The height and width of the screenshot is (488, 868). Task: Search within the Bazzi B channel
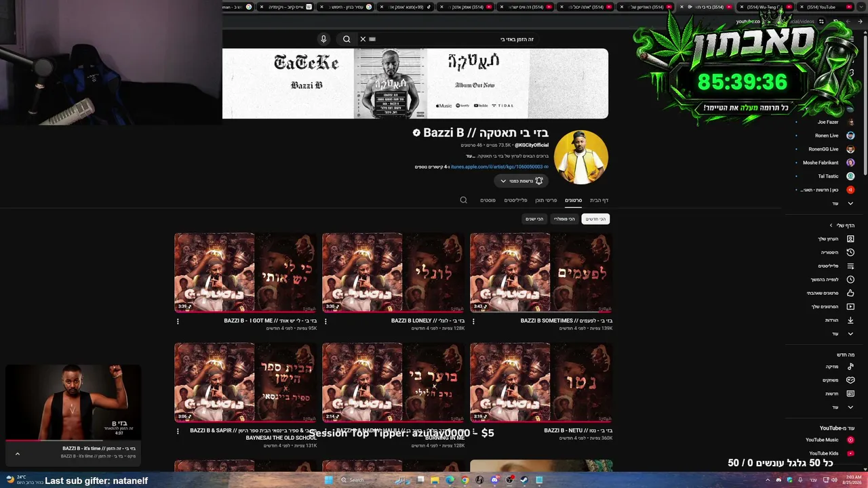click(464, 200)
